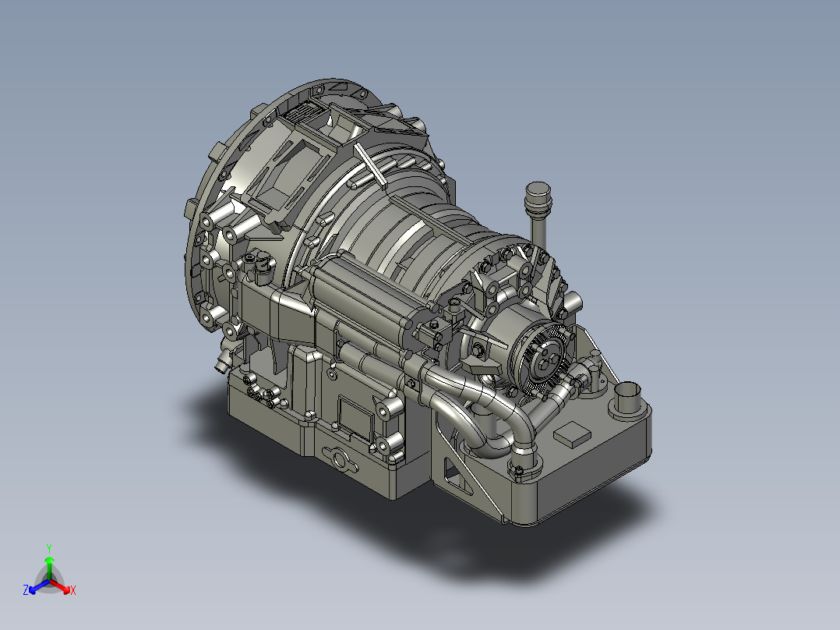Select the small rectangular pad atop the cooler box

573,434
